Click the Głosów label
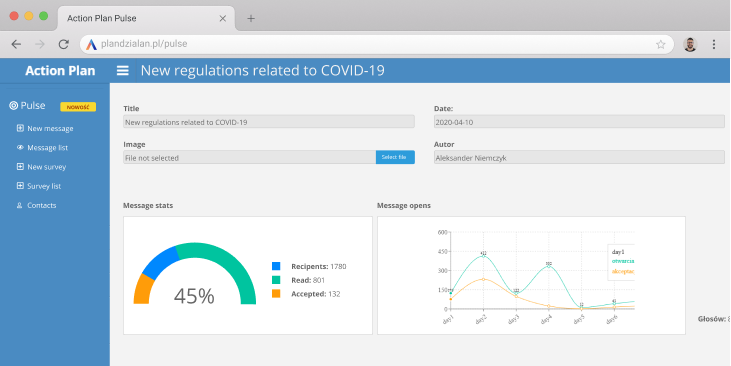731x366 pixels. point(711,319)
